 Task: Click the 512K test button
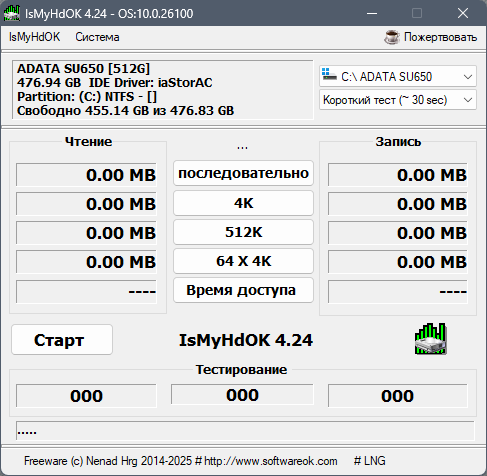click(x=243, y=232)
